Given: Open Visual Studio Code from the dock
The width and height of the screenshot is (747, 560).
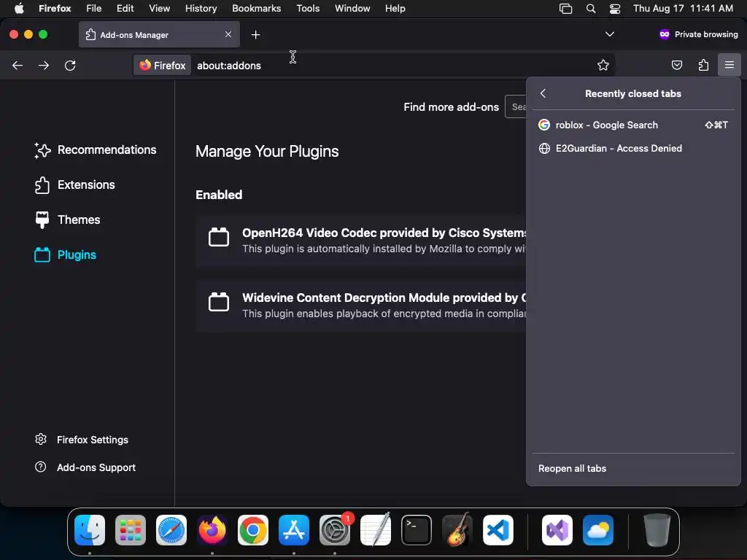Looking at the screenshot, I should [x=498, y=530].
